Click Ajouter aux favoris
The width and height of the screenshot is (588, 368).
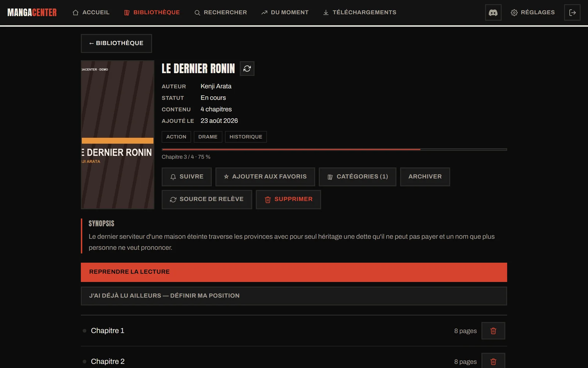265,177
